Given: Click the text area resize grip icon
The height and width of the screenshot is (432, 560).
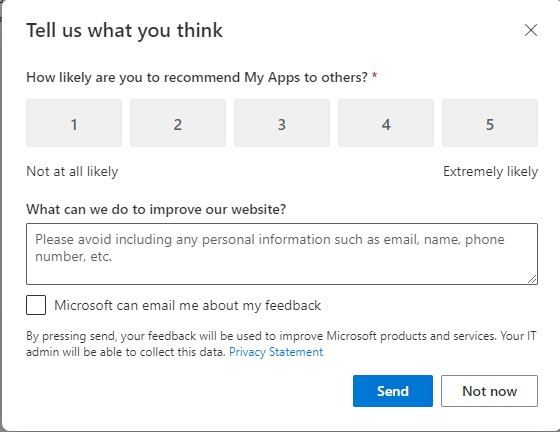Looking at the screenshot, I should pos(532,279).
